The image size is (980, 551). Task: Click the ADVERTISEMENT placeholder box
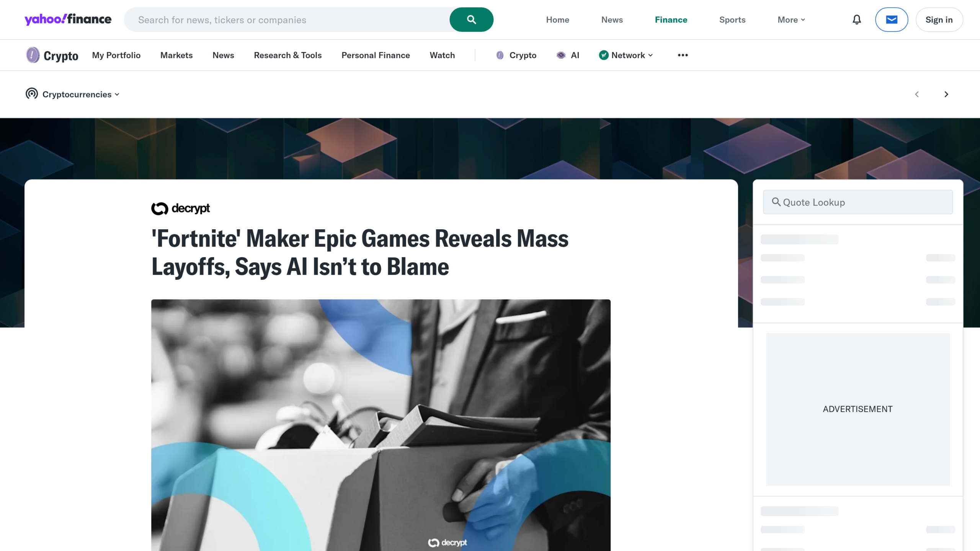pyautogui.click(x=858, y=409)
